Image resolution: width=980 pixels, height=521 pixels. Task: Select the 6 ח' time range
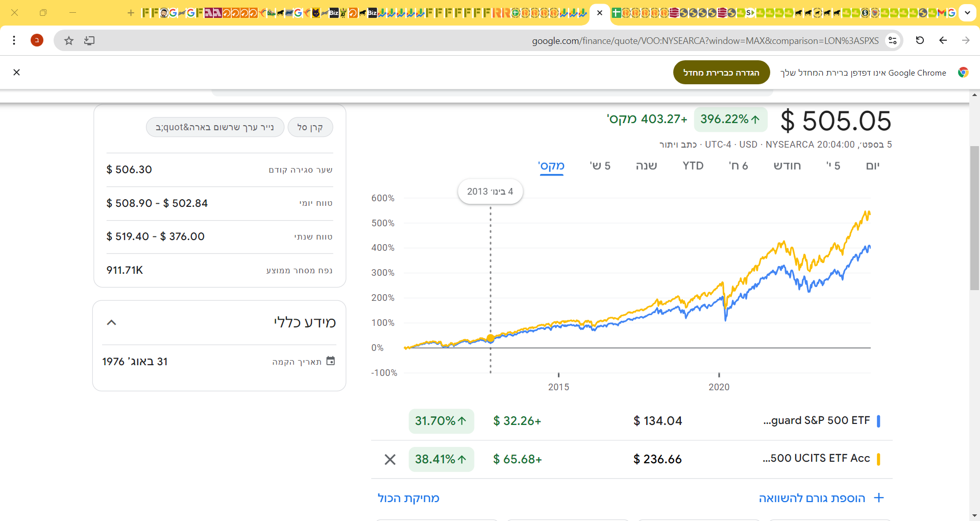738,165
